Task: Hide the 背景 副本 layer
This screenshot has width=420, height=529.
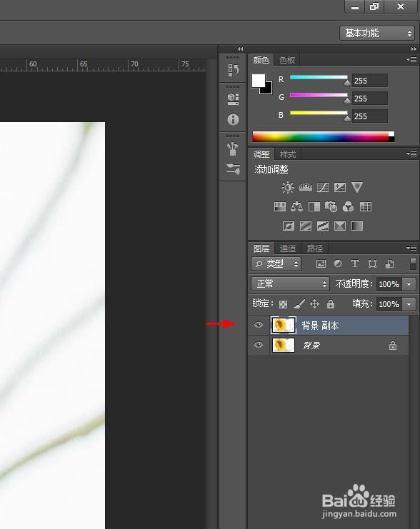Action: click(x=259, y=325)
